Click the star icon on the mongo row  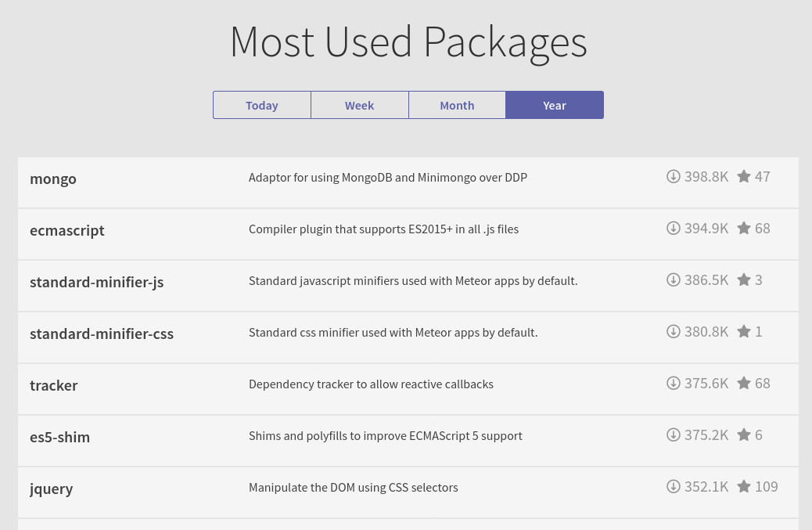744,177
